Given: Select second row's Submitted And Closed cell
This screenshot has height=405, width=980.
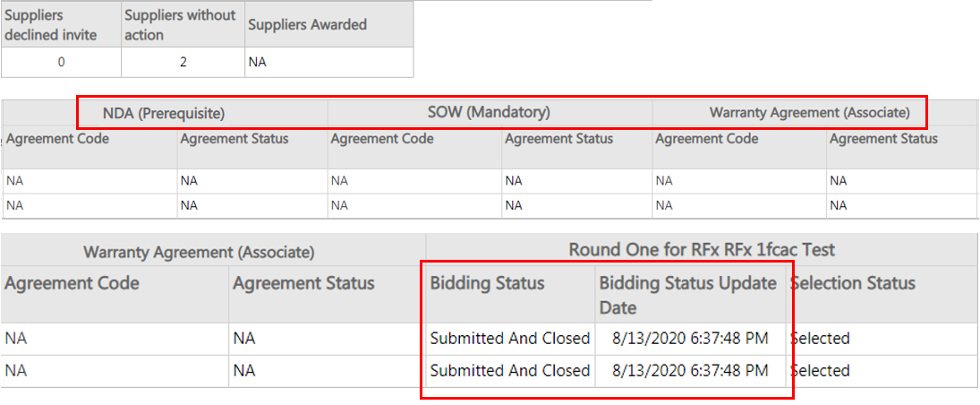Looking at the screenshot, I should (x=510, y=371).
